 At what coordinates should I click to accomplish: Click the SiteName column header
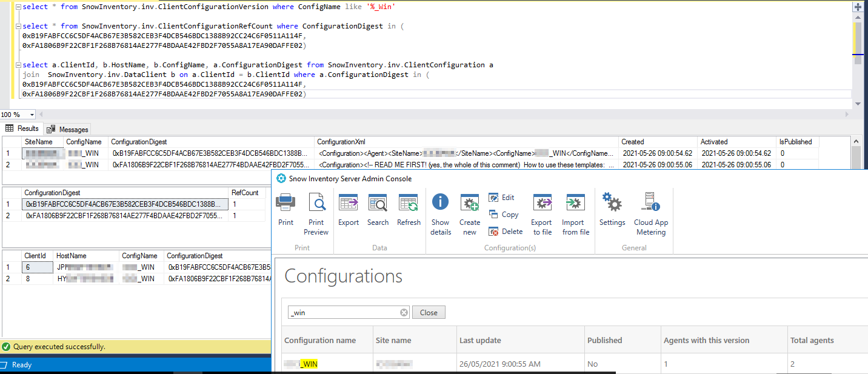click(x=42, y=141)
